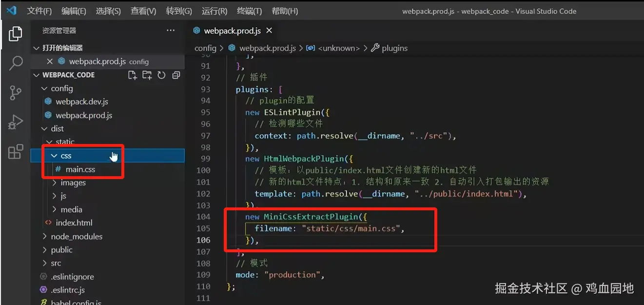This screenshot has width=644, height=305.
Task: Collapse the config folder
Action: (x=45, y=88)
